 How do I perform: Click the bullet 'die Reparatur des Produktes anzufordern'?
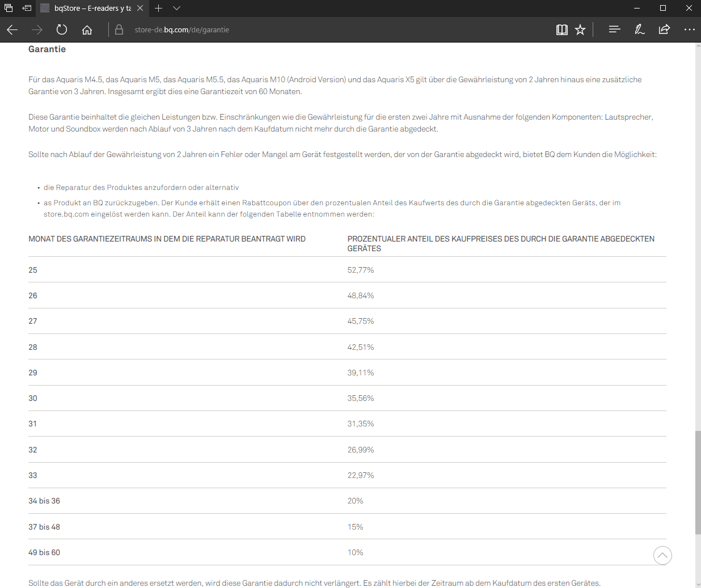click(x=141, y=187)
